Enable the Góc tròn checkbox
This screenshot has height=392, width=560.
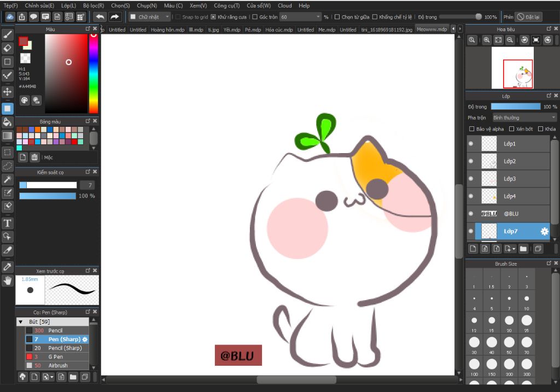pyautogui.click(x=255, y=17)
